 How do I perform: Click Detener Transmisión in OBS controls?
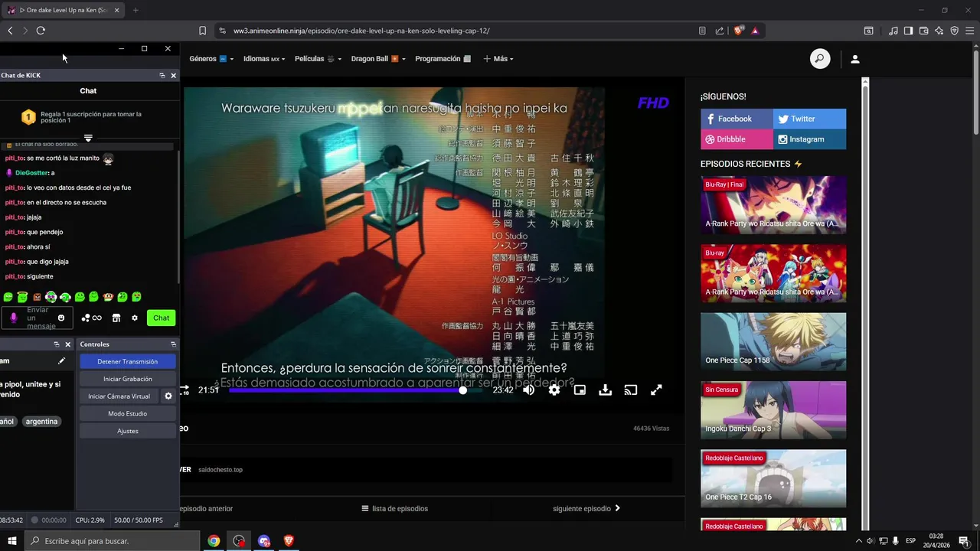tap(128, 361)
